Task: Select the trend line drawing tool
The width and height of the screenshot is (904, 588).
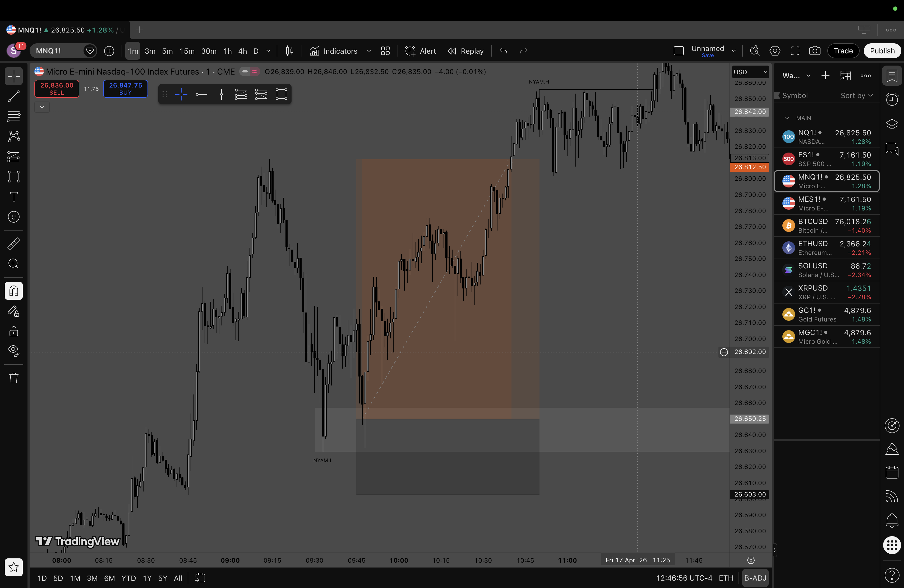Action: click(14, 97)
